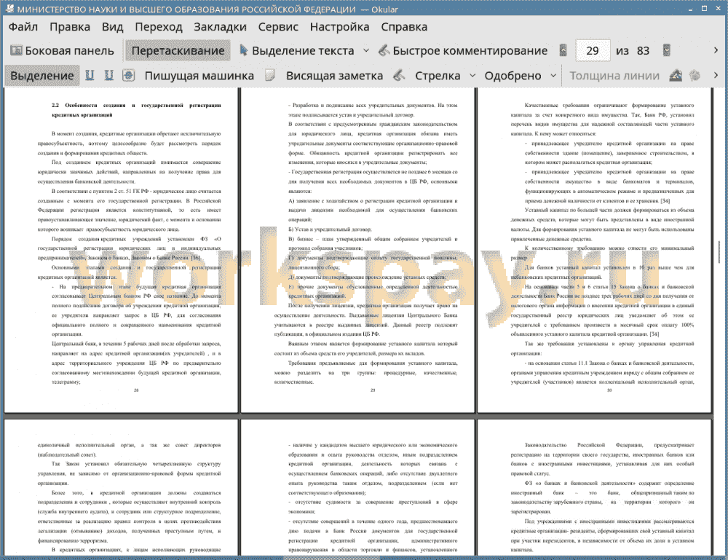The height and width of the screenshot is (560, 728).
Task: Pick the strikethrough annotation icon
Action: (x=129, y=75)
